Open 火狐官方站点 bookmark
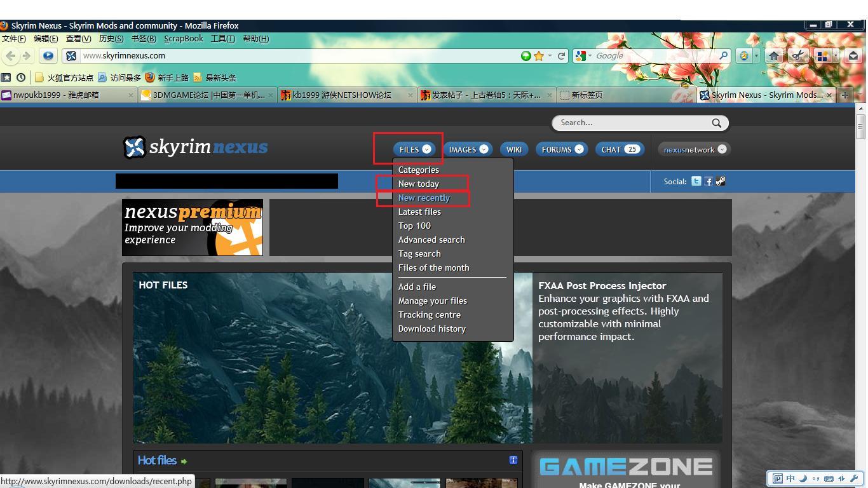Screen dimensions: 868x488 tap(64, 78)
